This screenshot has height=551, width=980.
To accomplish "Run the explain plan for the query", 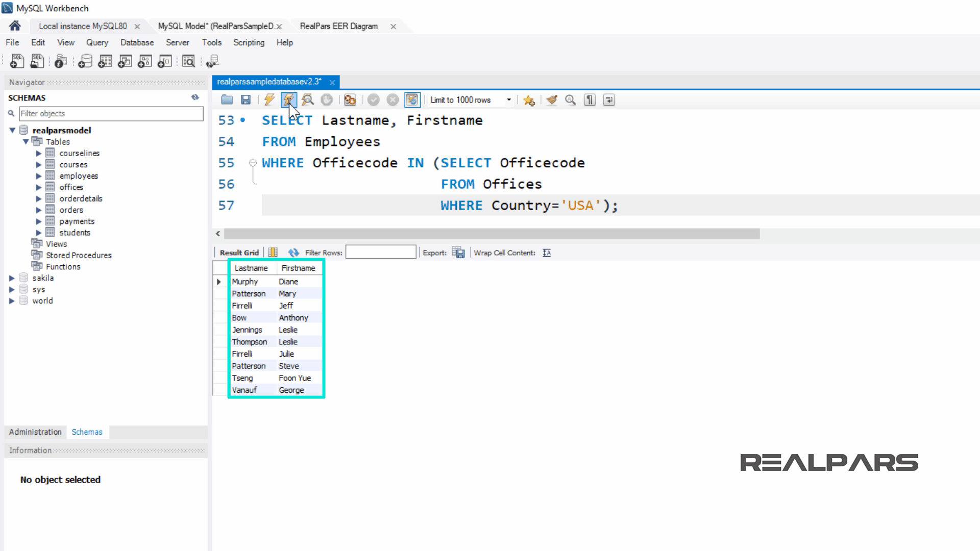I will click(x=308, y=100).
